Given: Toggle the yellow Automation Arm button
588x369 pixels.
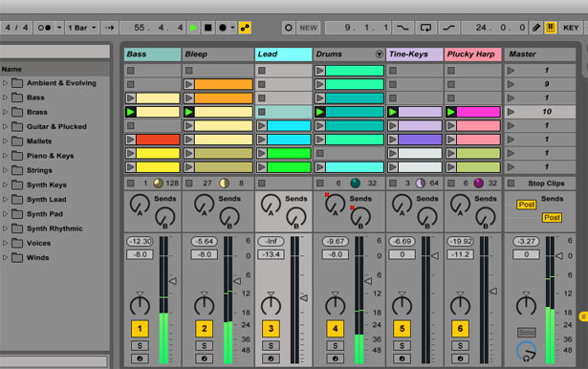Looking at the screenshot, I should [245, 28].
